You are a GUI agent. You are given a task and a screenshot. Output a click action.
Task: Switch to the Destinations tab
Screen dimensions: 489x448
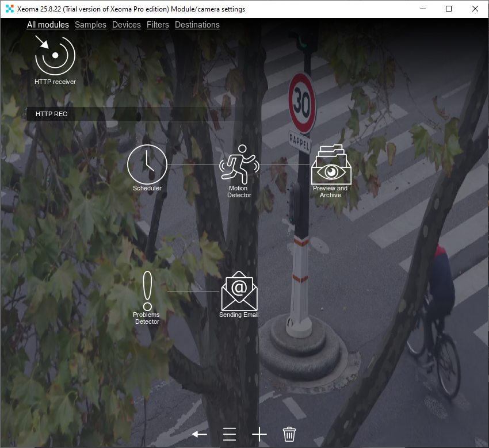click(197, 25)
